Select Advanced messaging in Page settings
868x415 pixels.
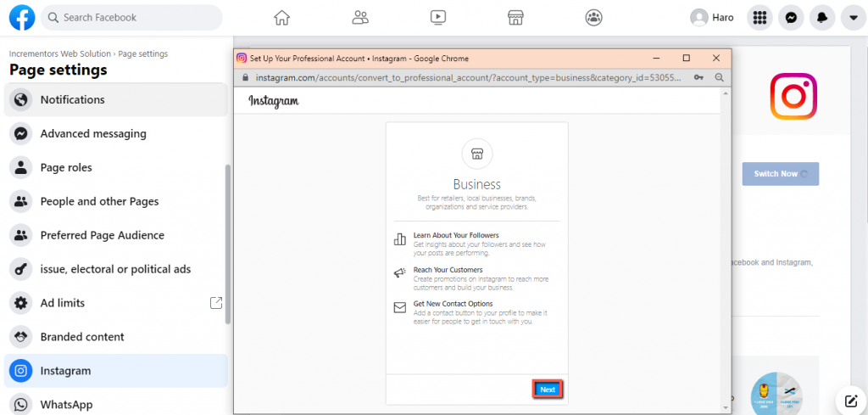(115, 133)
